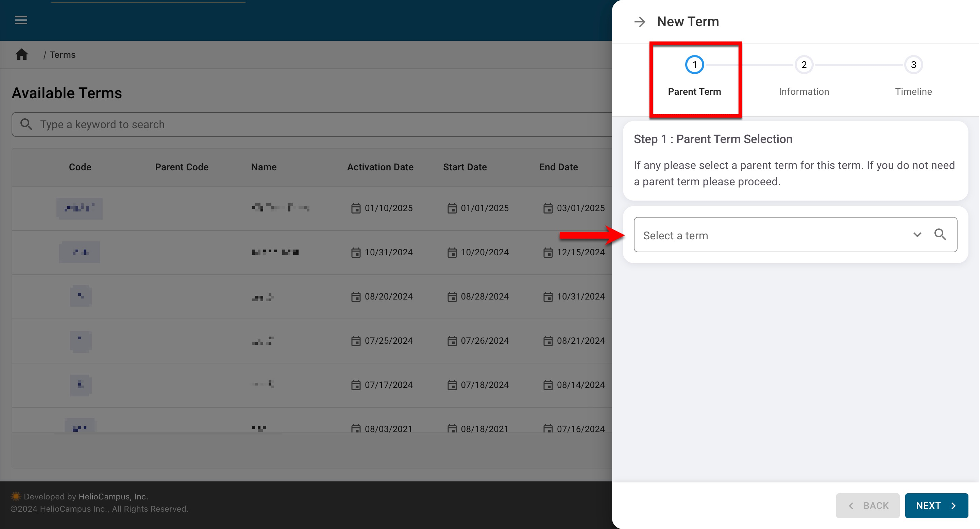Screen dimensions: 980x529
Task: Go to step 1 Parent Term
Action: (x=694, y=65)
